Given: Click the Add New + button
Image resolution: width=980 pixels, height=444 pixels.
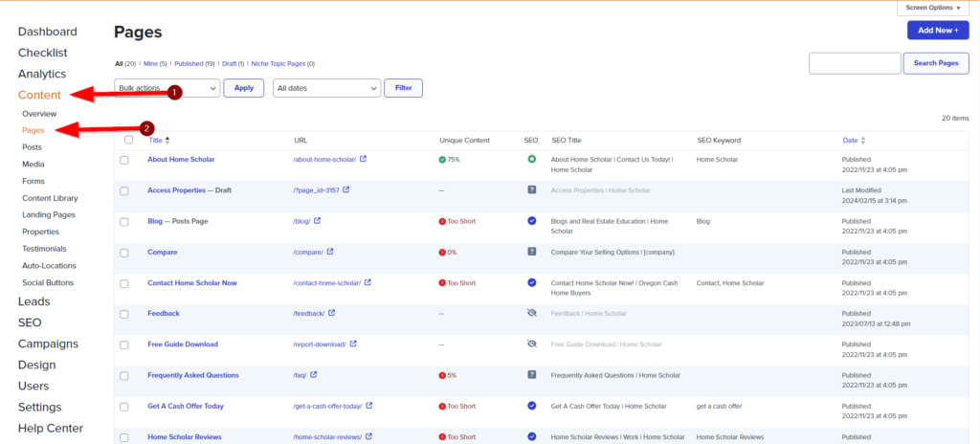Looking at the screenshot, I should pos(938,30).
